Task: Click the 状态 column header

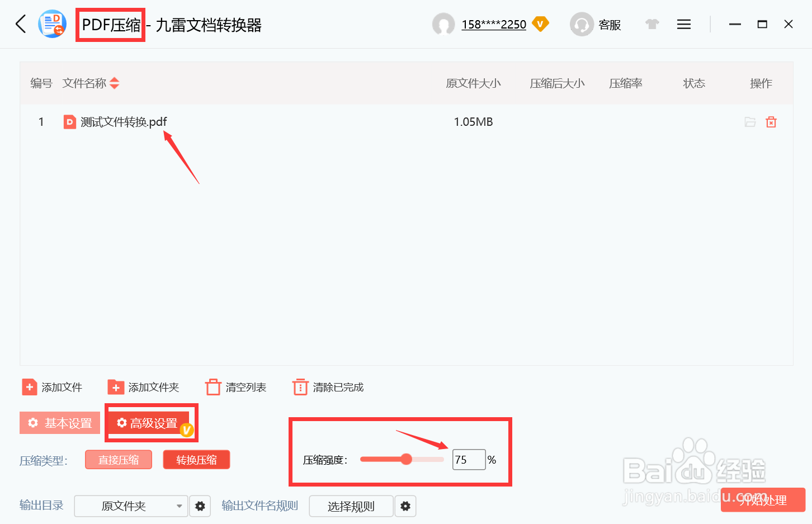Action: click(x=694, y=83)
